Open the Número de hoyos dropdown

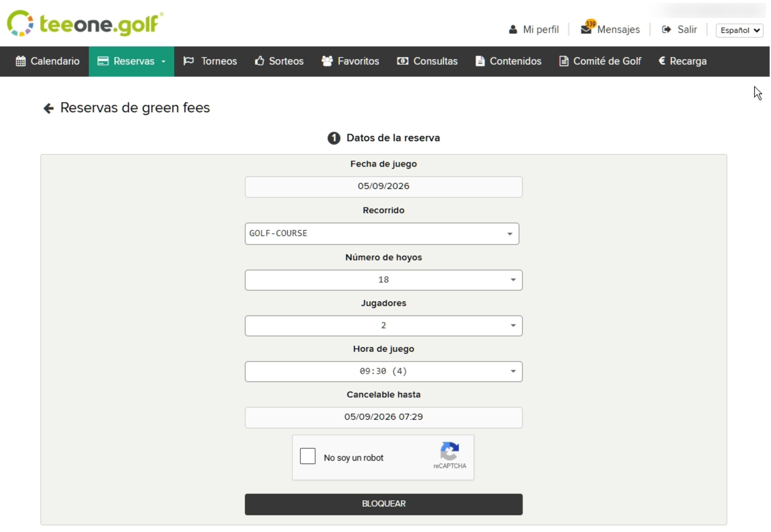[384, 280]
